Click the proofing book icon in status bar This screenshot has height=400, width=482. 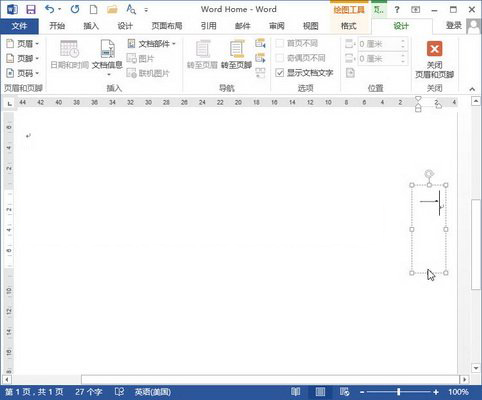pyautogui.click(x=119, y=392)
